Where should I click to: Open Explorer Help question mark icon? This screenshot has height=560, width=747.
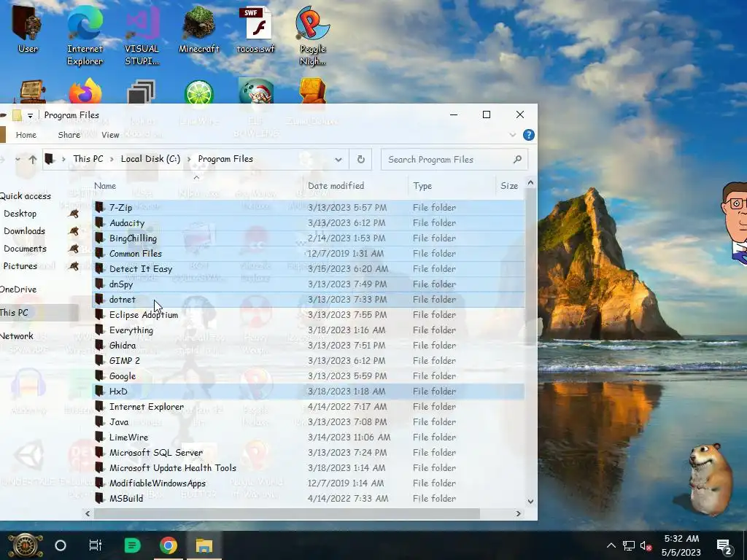(528, 135)
